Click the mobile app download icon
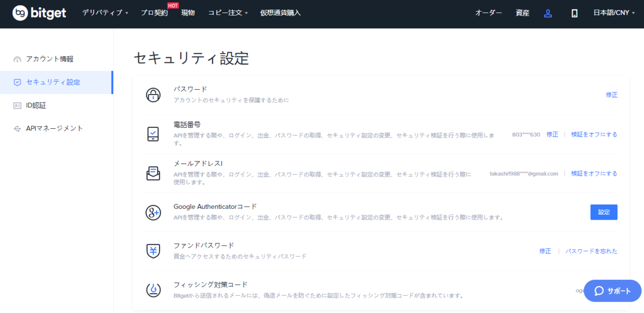Image resolution: width=644 pixels, height=313 pixels. [x=574, y=13]
